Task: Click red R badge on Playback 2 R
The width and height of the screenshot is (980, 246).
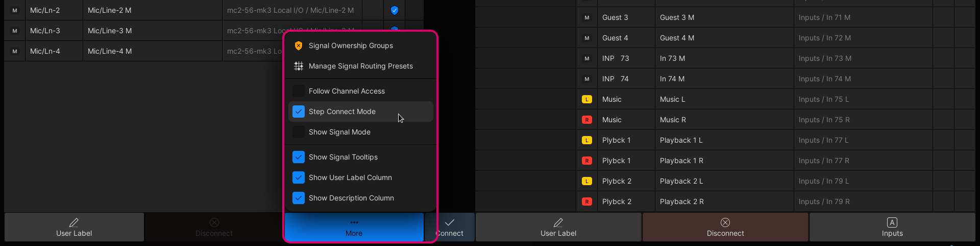Action: point(587,202)
